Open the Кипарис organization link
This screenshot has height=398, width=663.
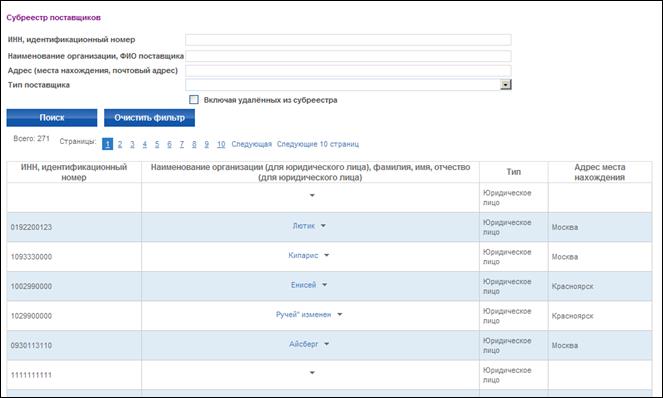coord(303,255)
